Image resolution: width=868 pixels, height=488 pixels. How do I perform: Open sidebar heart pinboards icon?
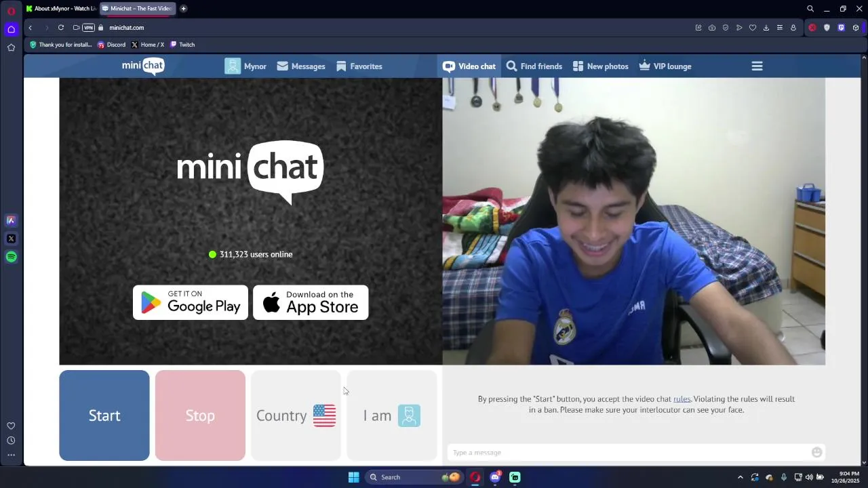[x=11, y=426]
